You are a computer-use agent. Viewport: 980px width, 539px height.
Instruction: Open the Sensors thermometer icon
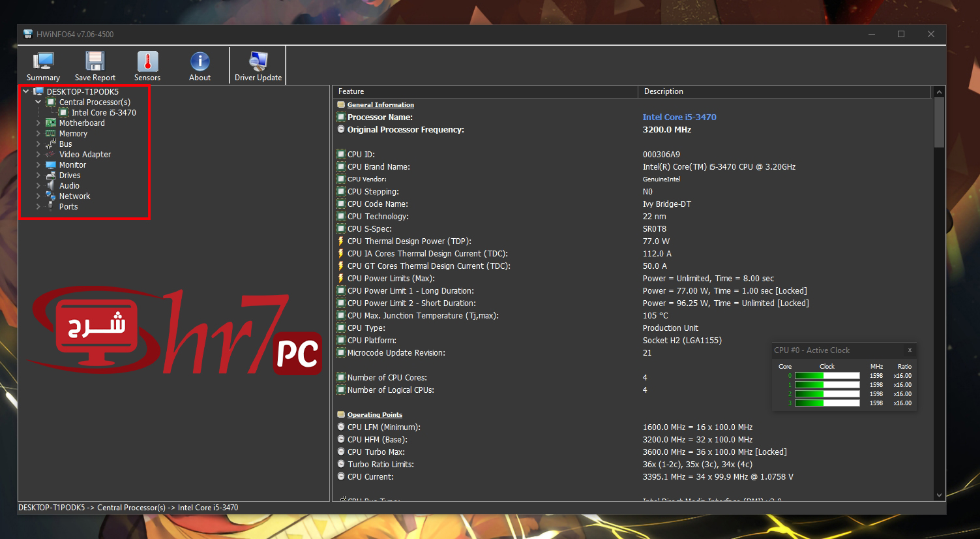pyautogui.click(x=147, y=61)
